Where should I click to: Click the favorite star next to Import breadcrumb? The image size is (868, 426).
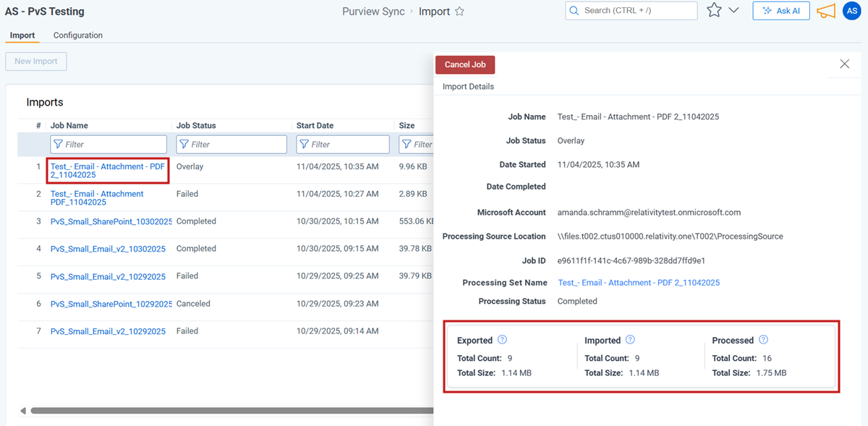point(459,12)
